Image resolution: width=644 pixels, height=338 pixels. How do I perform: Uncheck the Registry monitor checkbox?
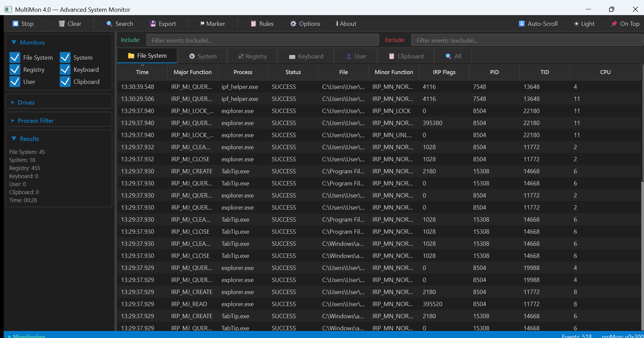pos(15,70)
